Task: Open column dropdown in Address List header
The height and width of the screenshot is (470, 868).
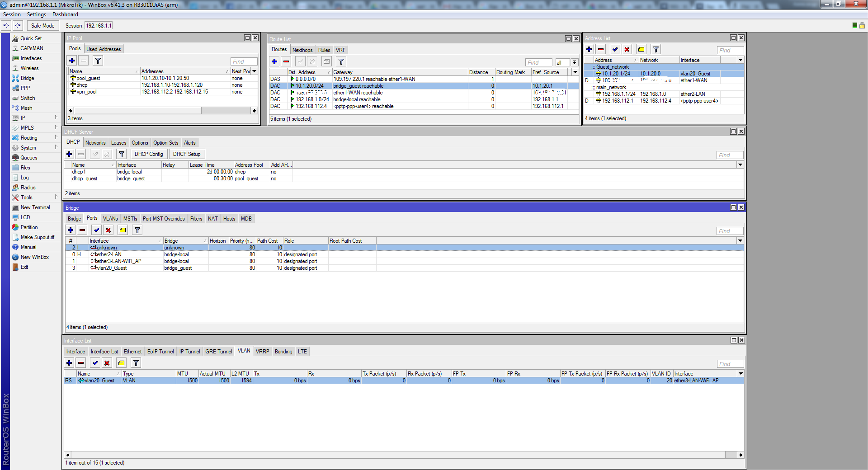Action: click(741, 60)
